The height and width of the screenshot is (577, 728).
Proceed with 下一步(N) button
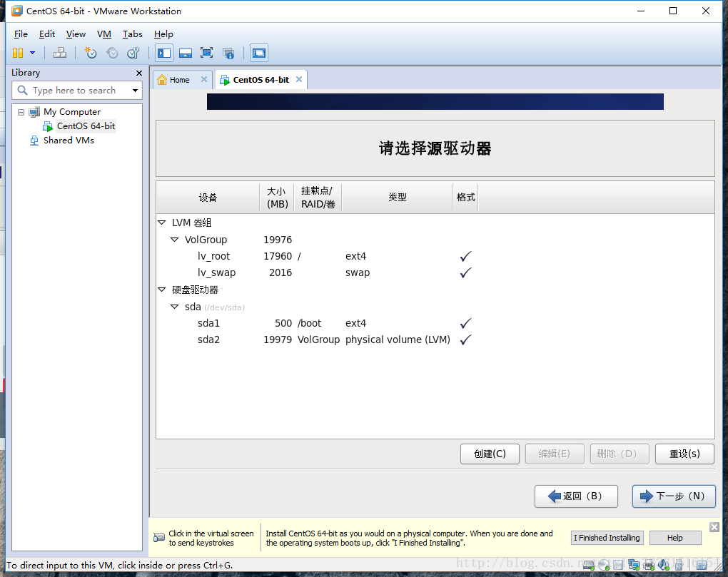(x=674, y=496)
